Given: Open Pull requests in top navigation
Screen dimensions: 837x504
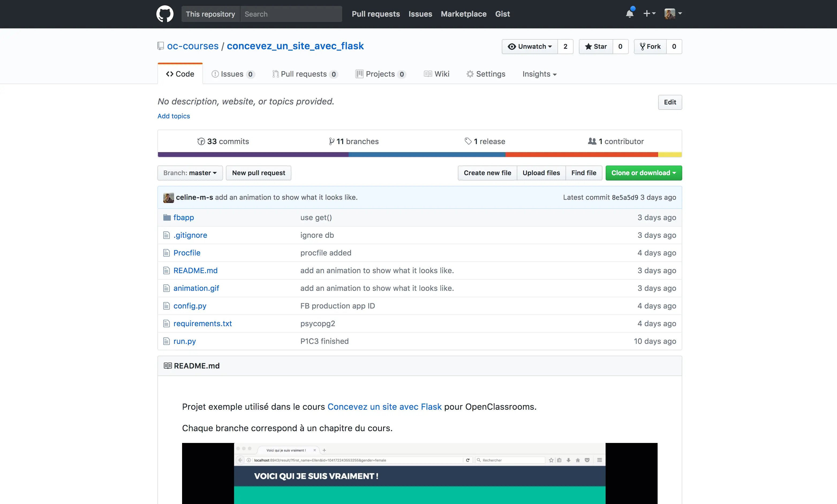Looking at the screenshot, I should coord(376,14).
